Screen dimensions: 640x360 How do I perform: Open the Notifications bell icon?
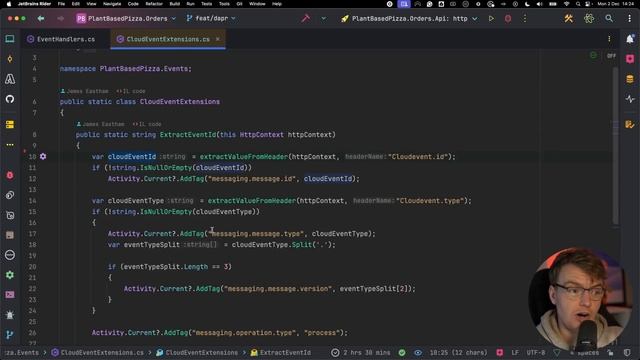click(630, 39)
